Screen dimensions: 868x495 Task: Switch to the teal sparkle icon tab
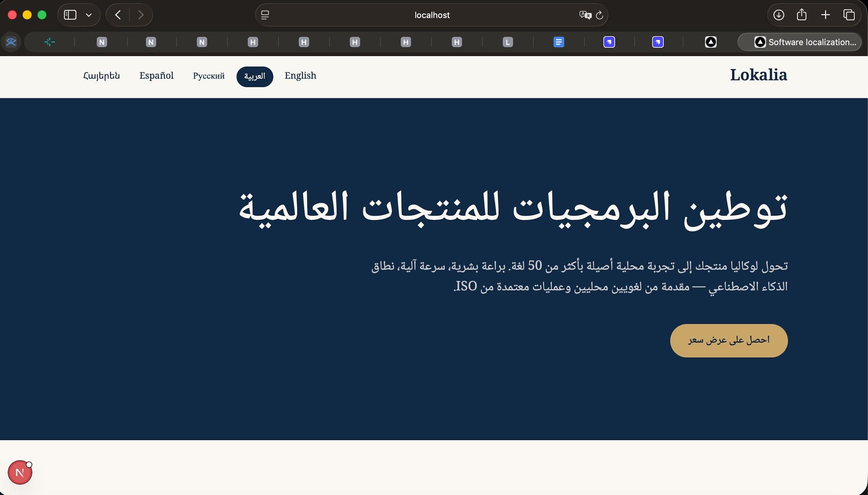[x=50, y=42]
